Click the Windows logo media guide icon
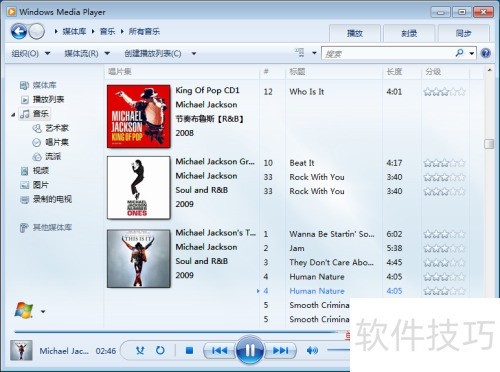The width and height of the screenshot is (500, 372). click(x=24, y=311)
